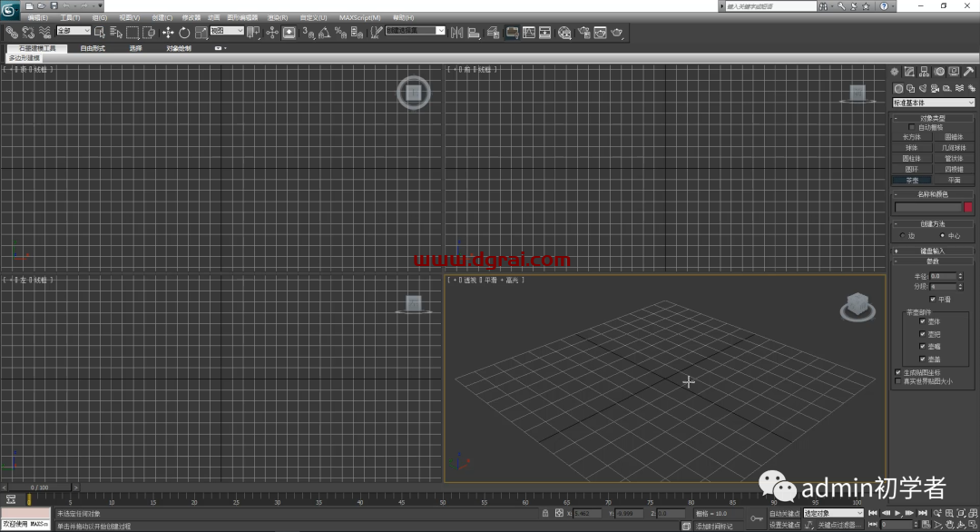Viewport: 980px width, 532px height.
Task: Activate the Select Object tool
Action: coord(100,32)
